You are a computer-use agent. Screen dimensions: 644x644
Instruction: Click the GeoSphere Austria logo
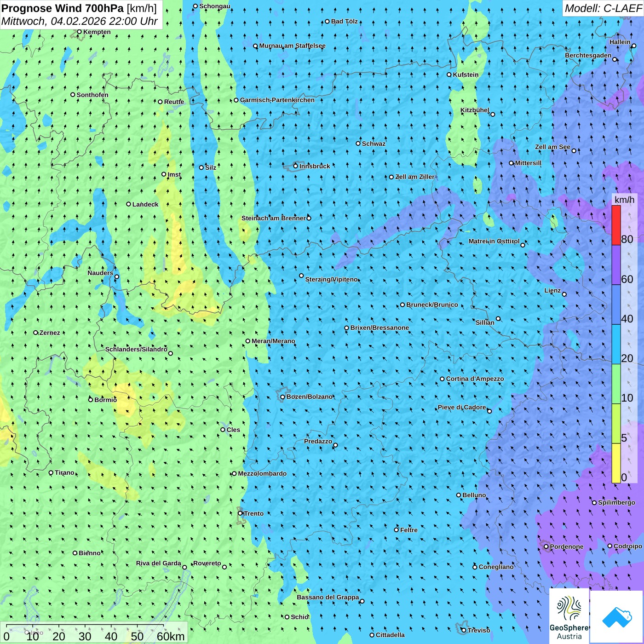coord(569,616)
